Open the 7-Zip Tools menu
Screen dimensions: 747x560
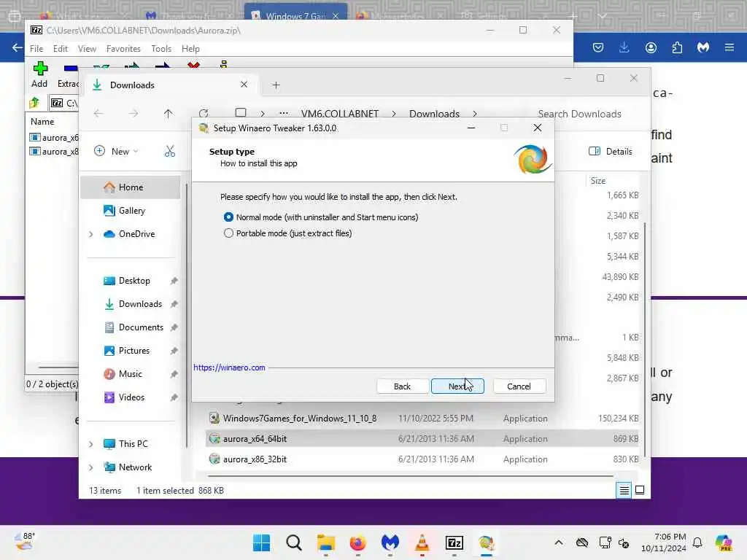click(x=161, y=49)
